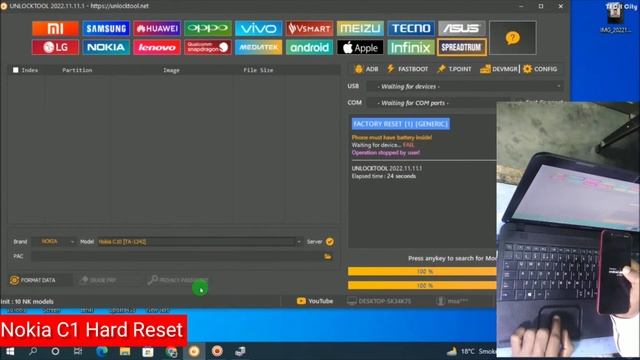The height and width of the screenshot is (360, 640).
Task: Select the Huawei brand logo
Action: pos(157,28)
